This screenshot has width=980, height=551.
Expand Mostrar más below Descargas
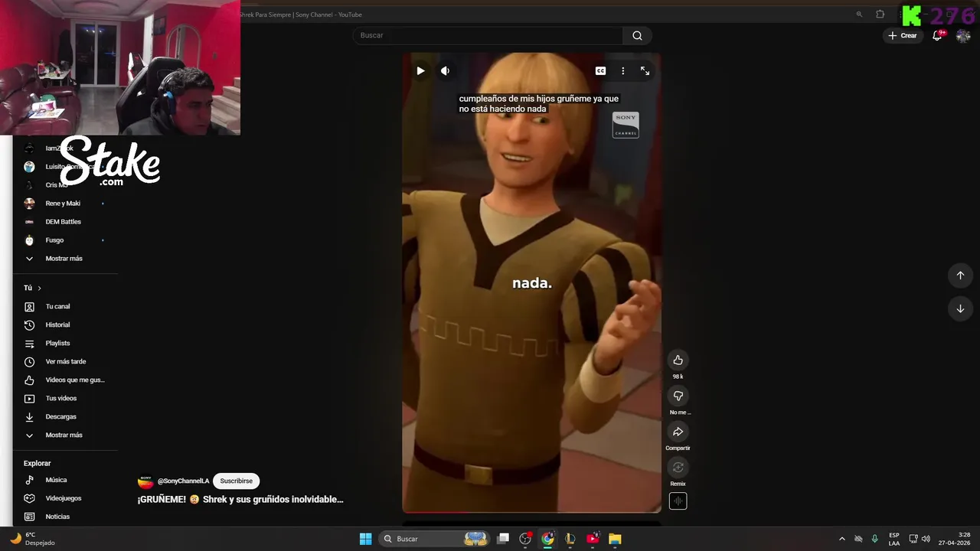coord(65,435)
